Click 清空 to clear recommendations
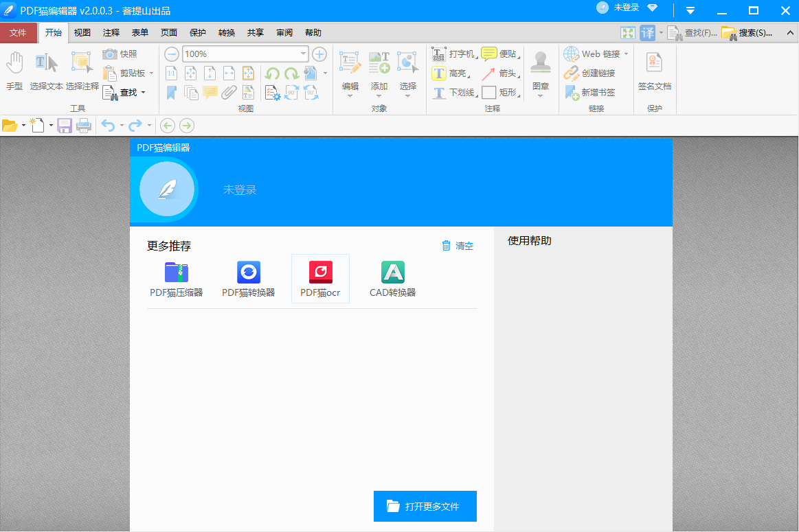The image size is (799, 532). 457,245
